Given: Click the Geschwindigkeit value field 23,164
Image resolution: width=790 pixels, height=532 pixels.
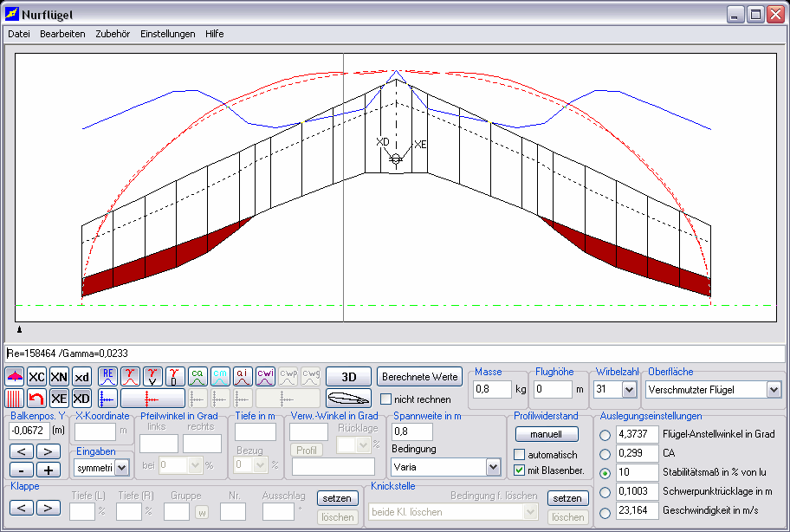Looking at the screenshot, I should click(x=638, y=511).
